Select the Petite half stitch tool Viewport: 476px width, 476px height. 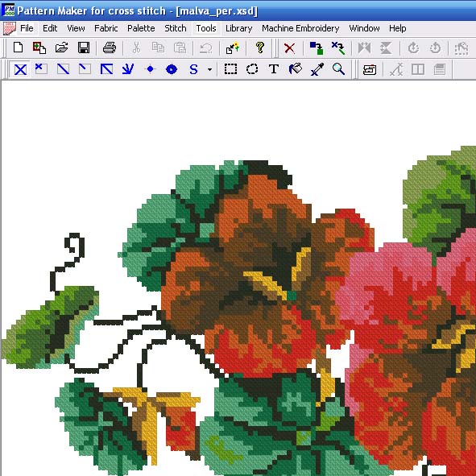point(85,69)
